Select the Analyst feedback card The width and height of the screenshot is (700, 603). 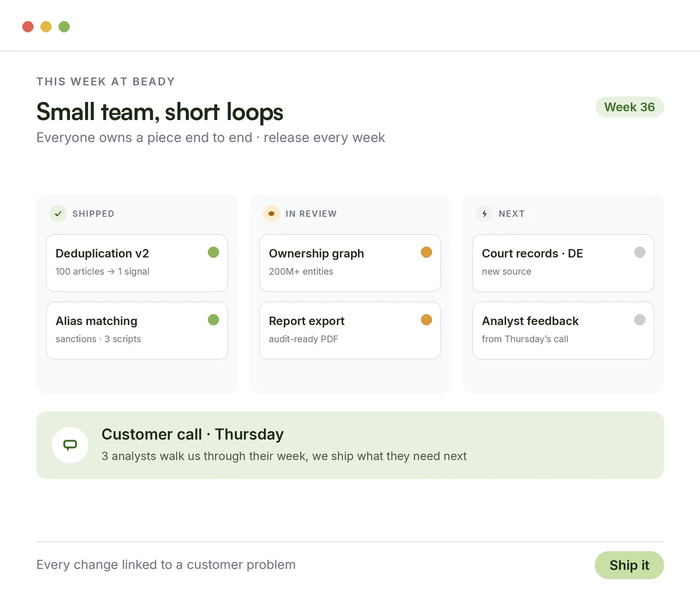click(x=563, y=330)
